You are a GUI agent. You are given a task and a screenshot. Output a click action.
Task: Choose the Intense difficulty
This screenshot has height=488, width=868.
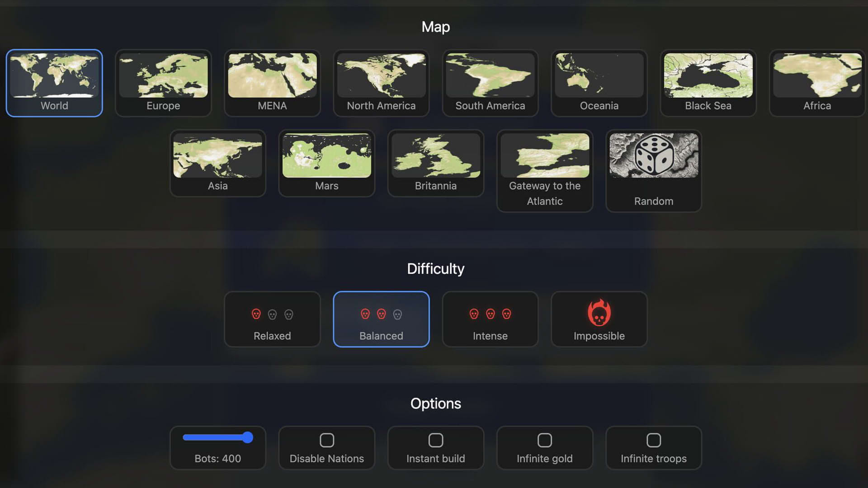tap(490, 319)
